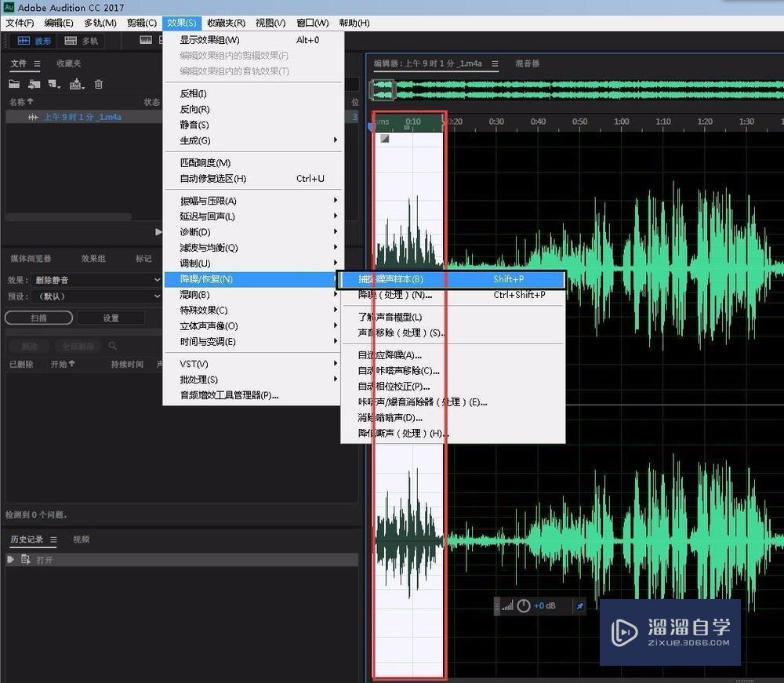Click the search magnifier in effects panel
Image resolution: width=784 pixels, height=683 pixels.
pyautogui.click(x=112, y=346)
